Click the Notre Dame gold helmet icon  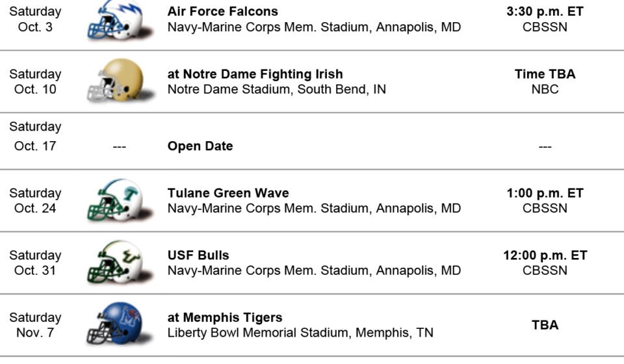point(120,81)
